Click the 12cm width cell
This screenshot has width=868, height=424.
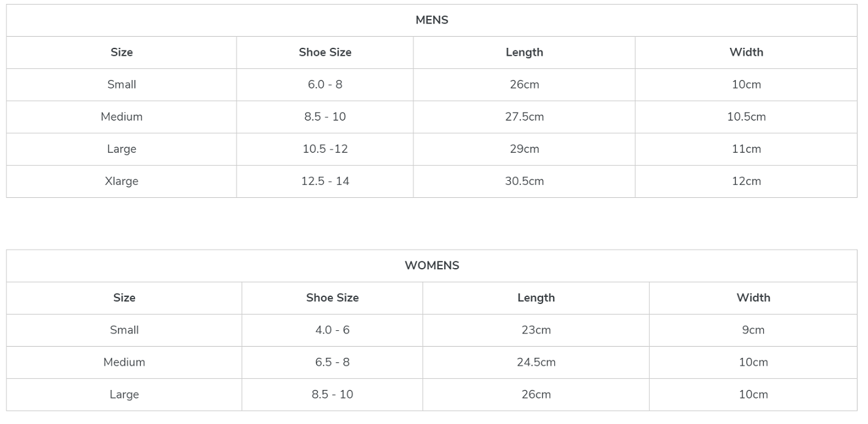[x=746, y=182]
